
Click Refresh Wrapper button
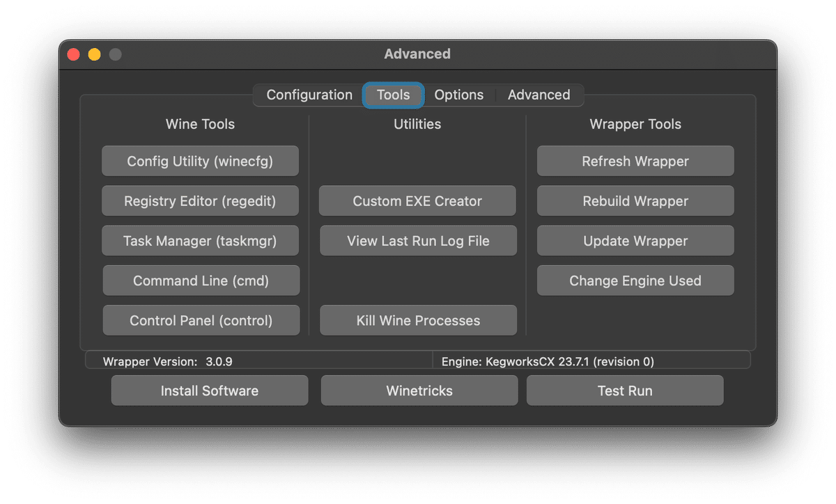[635, 161]
